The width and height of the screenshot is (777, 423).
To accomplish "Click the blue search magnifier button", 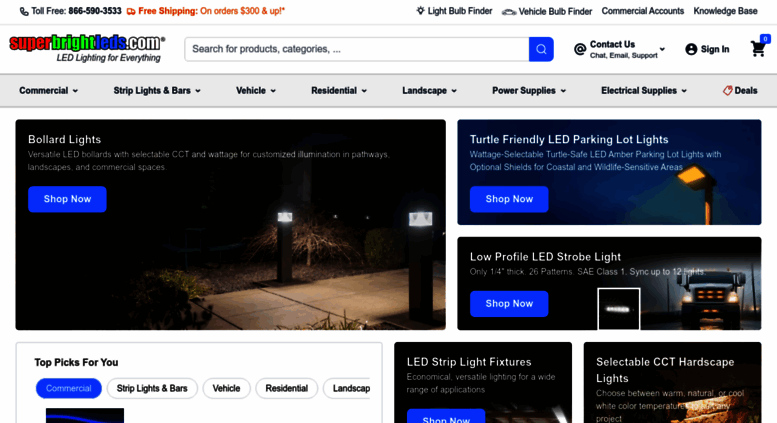I will [x=541, y=49].
